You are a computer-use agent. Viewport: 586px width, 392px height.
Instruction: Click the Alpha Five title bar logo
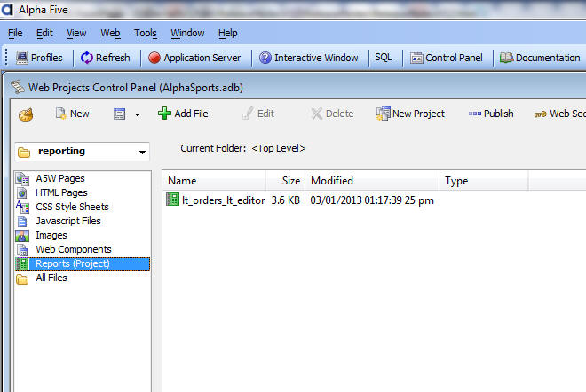click(7, 10)
